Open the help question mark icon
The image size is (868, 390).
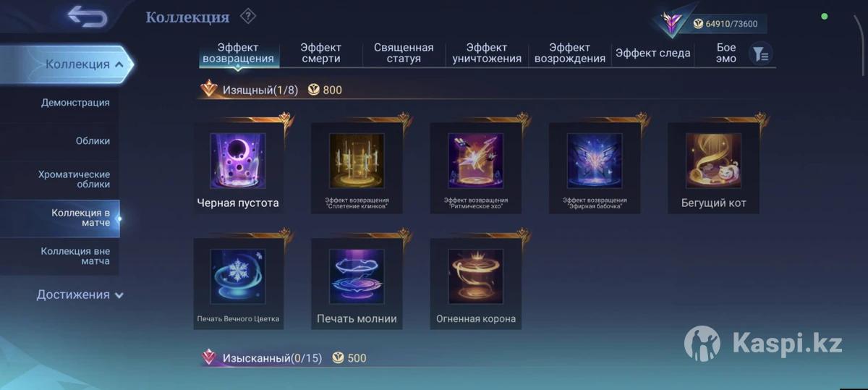pyautogui.click(x=248, y=15)
